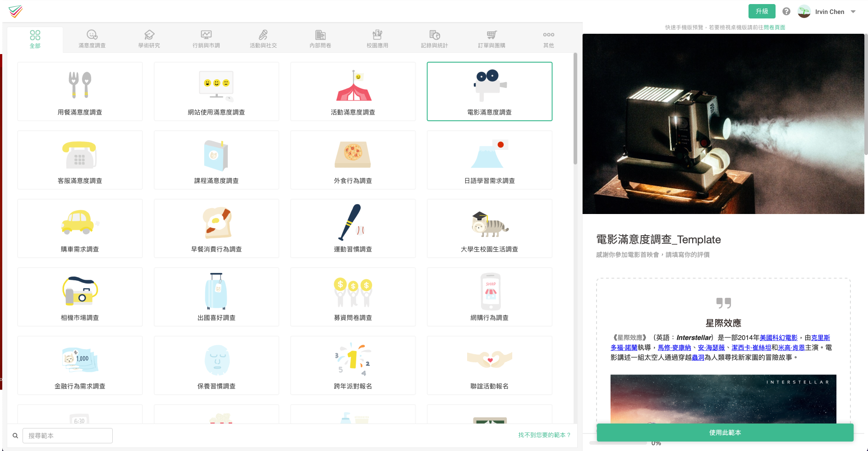Viewport: 868px width, 451px height.
Task: Select the 外食行為調查 pizza template
Action: [x=353, y=159]
